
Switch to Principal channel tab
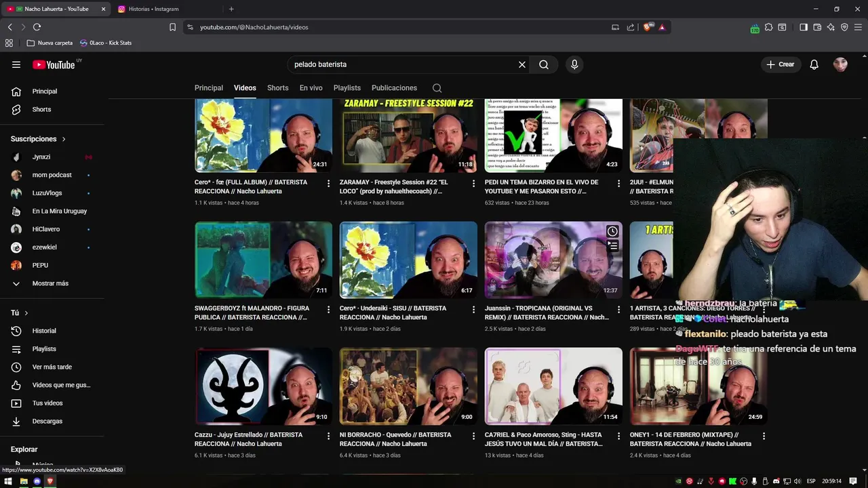(209, 88)
